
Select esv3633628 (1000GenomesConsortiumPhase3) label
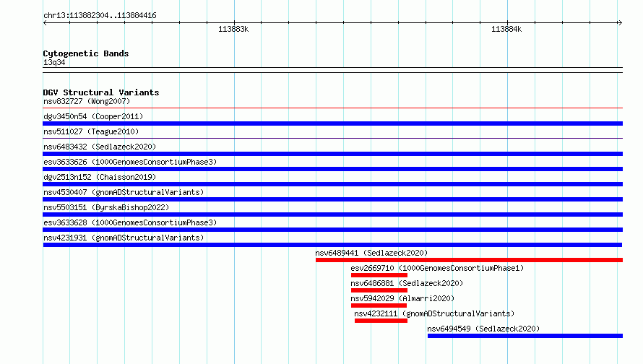pos(130,222)
